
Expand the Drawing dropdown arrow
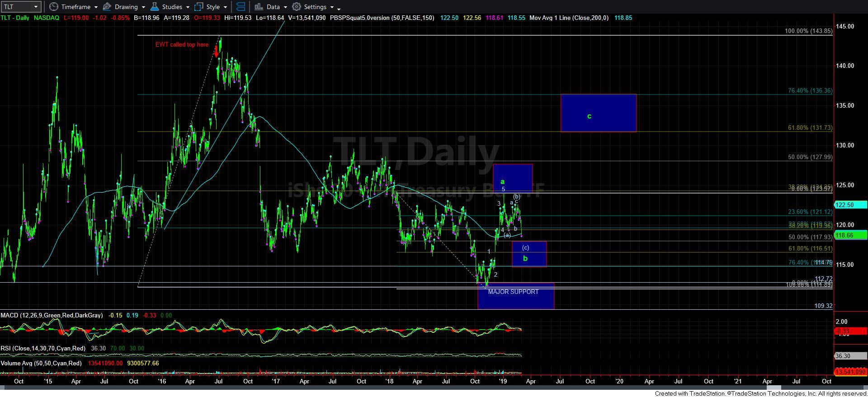tap(143, 7)
